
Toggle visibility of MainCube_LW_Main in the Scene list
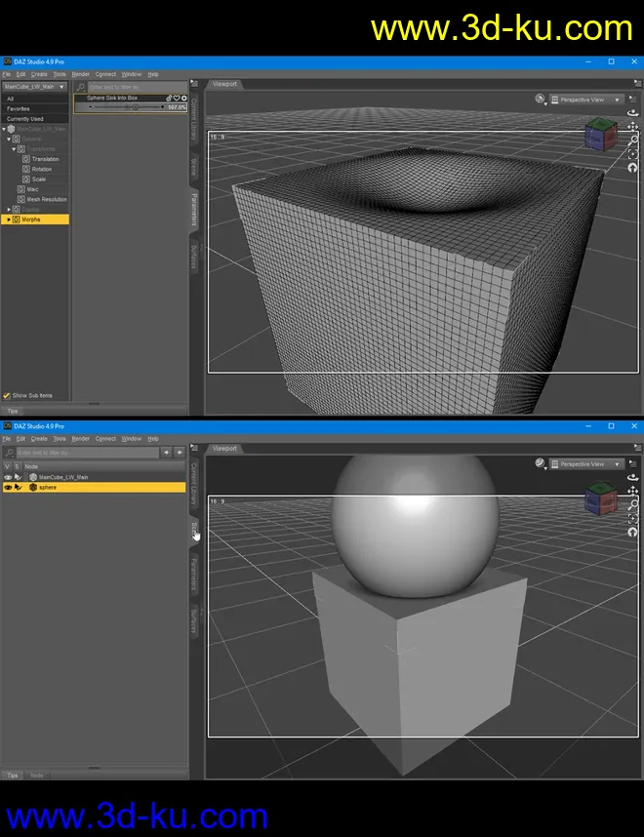click(x=8, y=477)
